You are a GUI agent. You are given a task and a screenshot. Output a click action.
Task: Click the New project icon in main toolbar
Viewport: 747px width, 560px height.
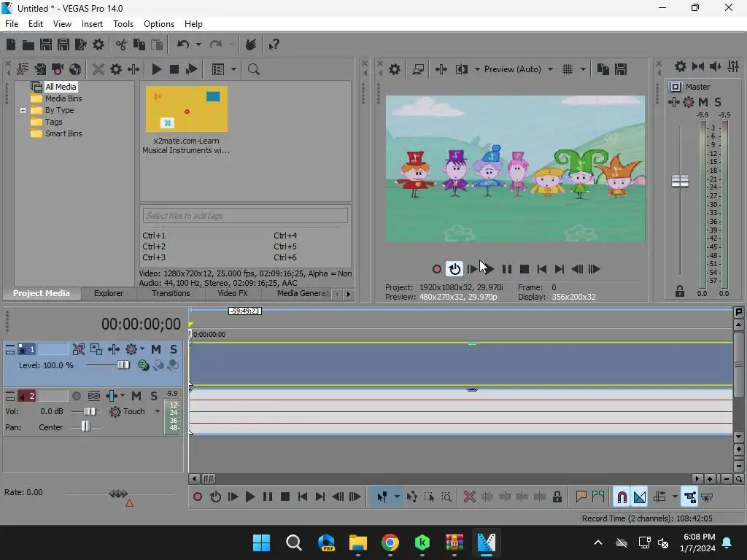(x=11, y=44)
